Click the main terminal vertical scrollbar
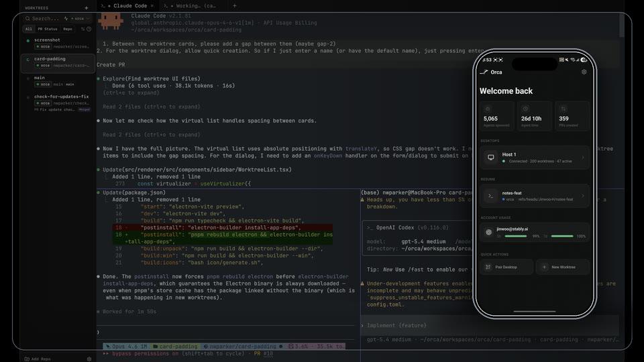The width and height of the screenshot is (644, 362). (x=621, y=25)
